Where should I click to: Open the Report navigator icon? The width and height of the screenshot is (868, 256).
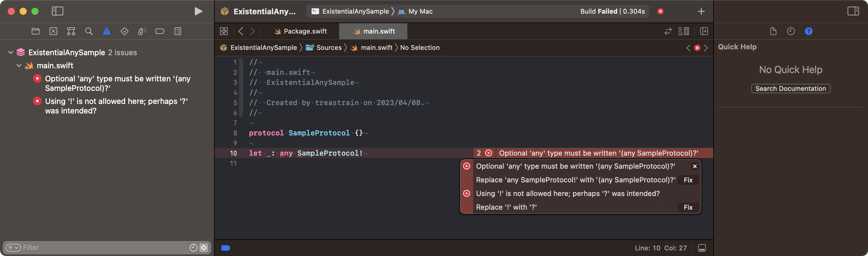(x=178, y=31)
